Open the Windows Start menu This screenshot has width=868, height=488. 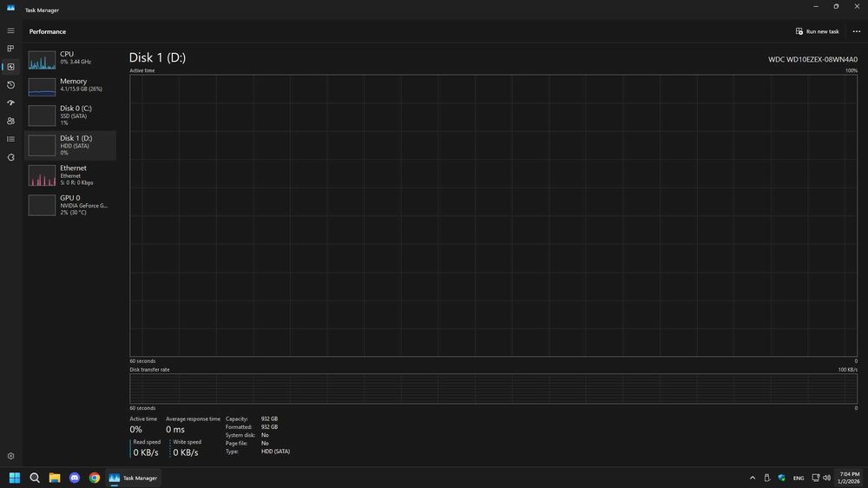coord(15,478)
